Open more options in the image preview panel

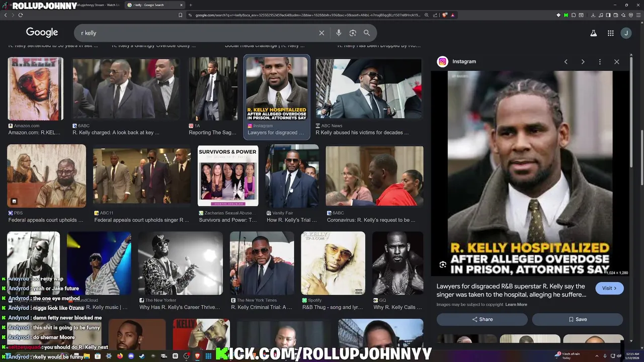click(x=600, y=61)
